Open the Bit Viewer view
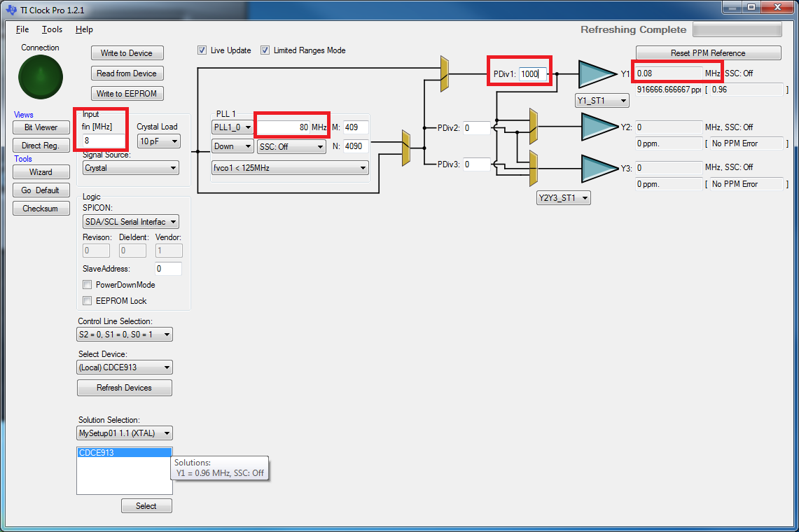This screenshot has width=799, height=532. pyautogui.click(x=41, y=127)
